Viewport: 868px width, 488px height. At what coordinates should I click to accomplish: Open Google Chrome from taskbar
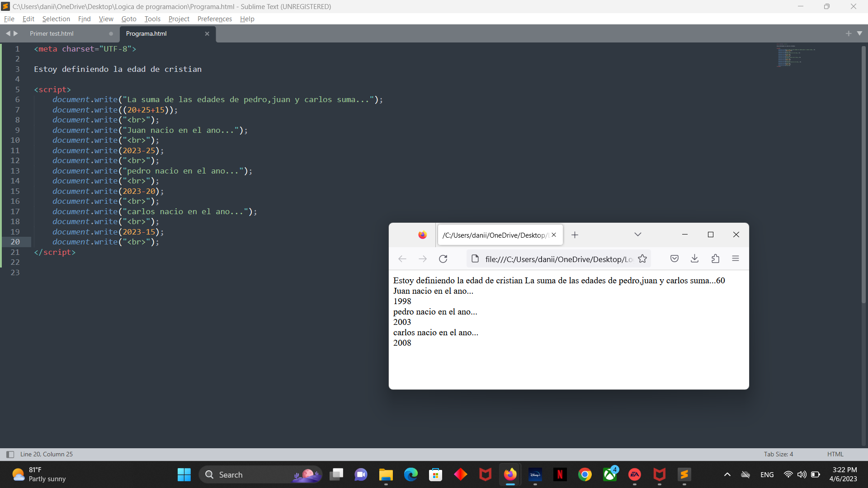coord(585,475)
